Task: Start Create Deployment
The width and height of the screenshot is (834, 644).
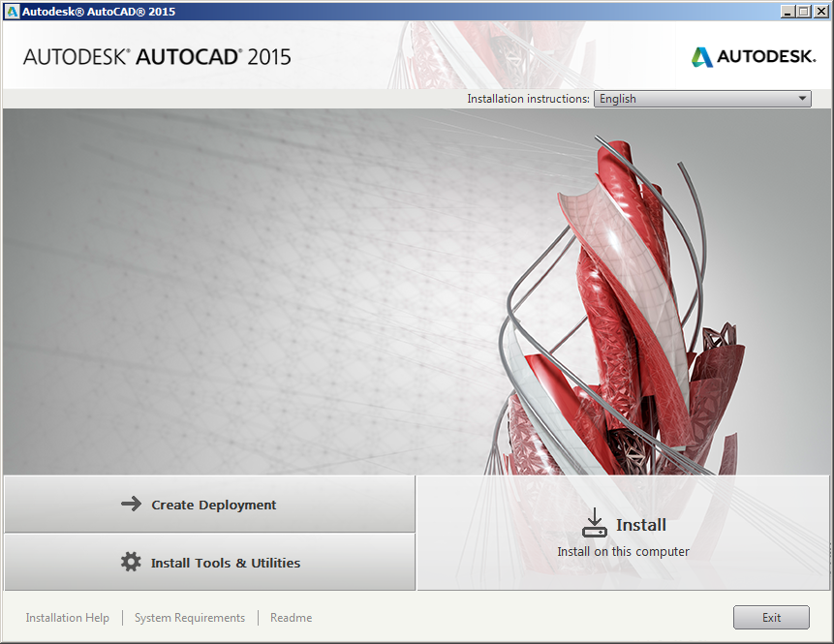Action: [x=209, y=505]
